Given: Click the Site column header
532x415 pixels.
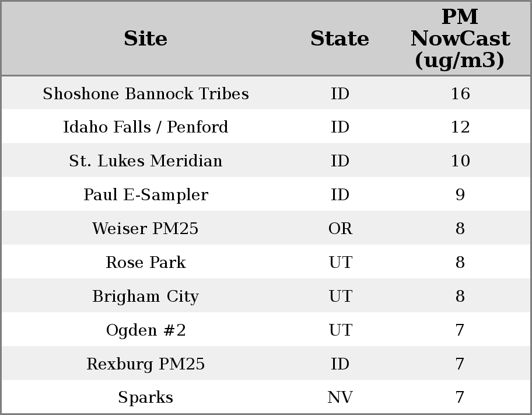Looking at the screenshot, I should coord(146,39).
